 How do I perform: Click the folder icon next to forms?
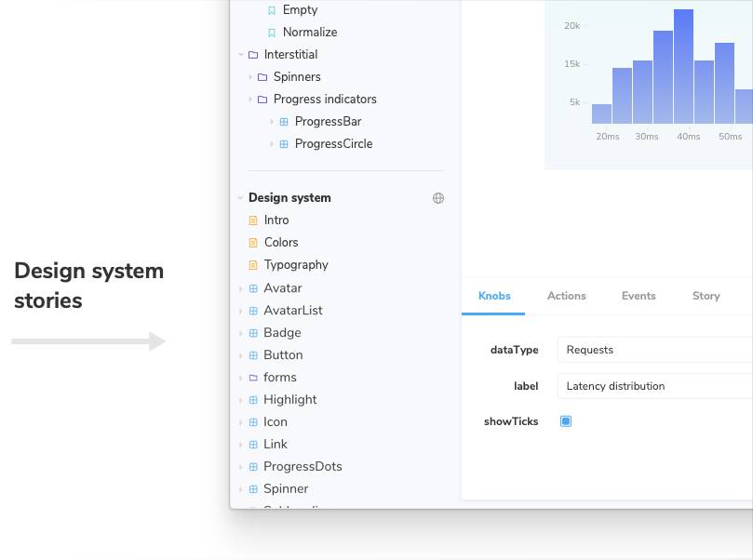tap(251, 377)
